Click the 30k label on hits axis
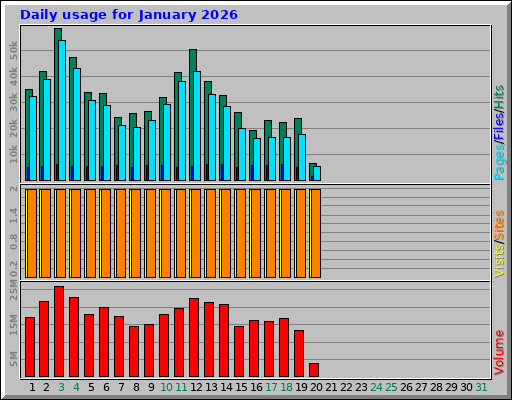512x400 pixels. click(13, 102)
